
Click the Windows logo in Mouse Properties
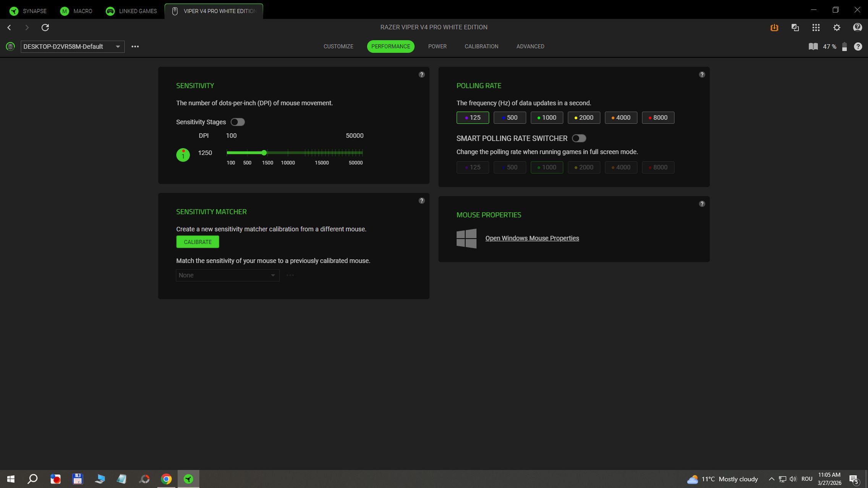pos(466,238)
